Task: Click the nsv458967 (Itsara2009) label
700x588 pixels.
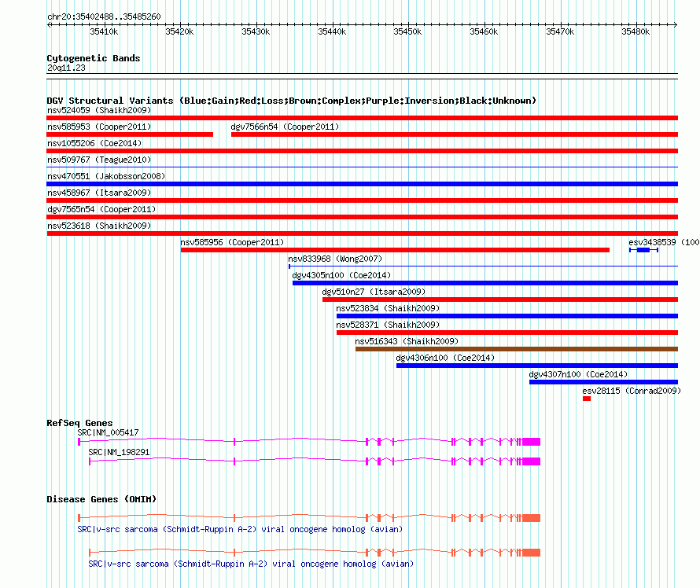Action: (x=99, y=193)
